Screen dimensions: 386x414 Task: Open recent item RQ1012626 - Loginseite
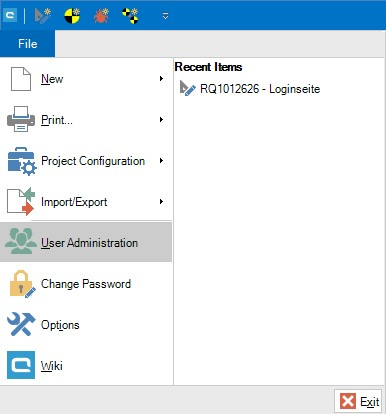pyautogui.click(x=249, y=89)
